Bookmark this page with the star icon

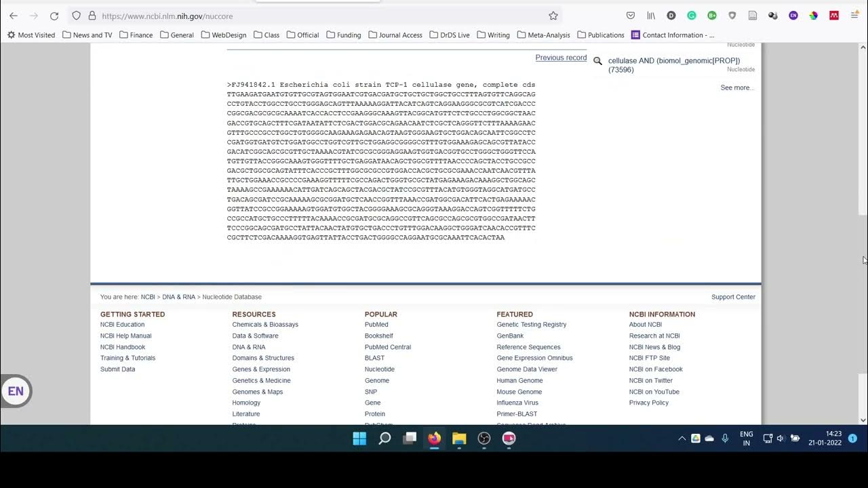553,16
